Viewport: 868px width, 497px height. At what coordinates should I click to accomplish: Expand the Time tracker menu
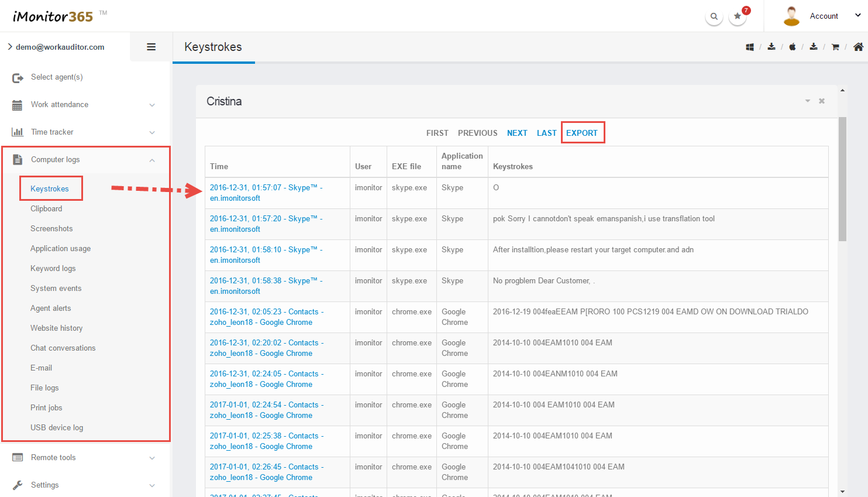(152, 133)
